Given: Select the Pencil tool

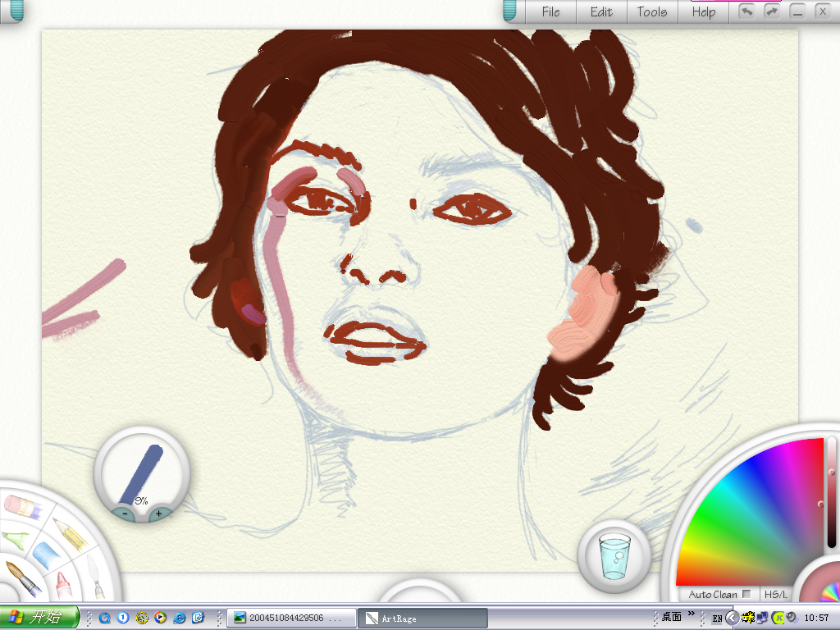Looking at the screenshot, I should [71, 534].
